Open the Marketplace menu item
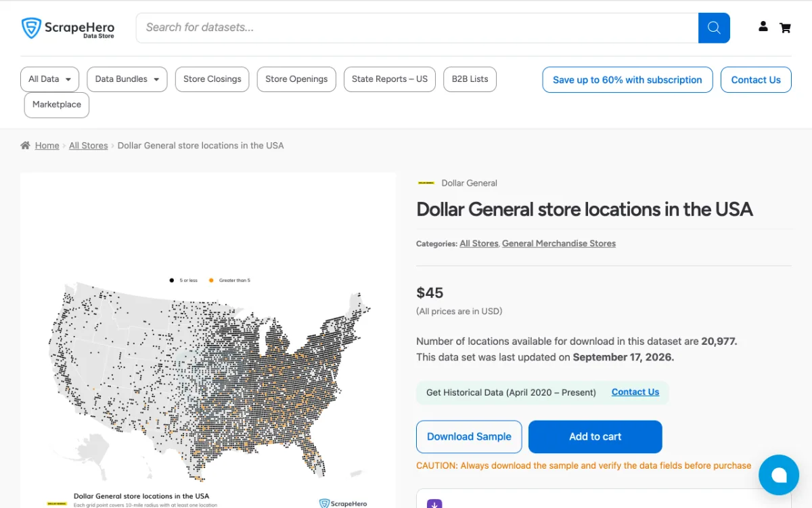812x508 pixels. [57, 105]
